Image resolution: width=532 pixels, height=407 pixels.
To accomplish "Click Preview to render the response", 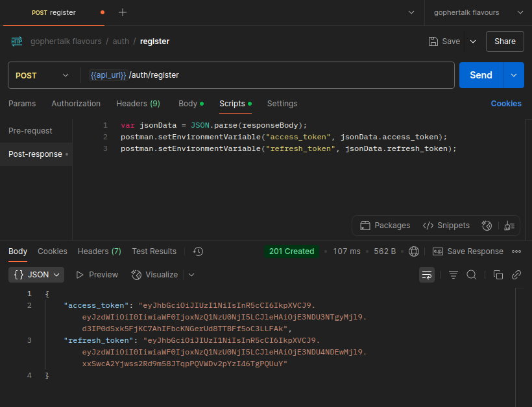I will click(x=97, y=275).
